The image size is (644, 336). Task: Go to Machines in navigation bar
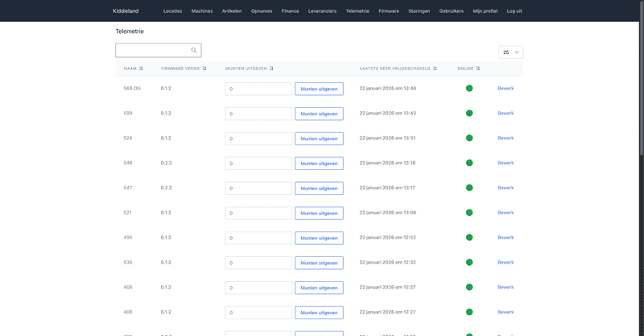202,11
